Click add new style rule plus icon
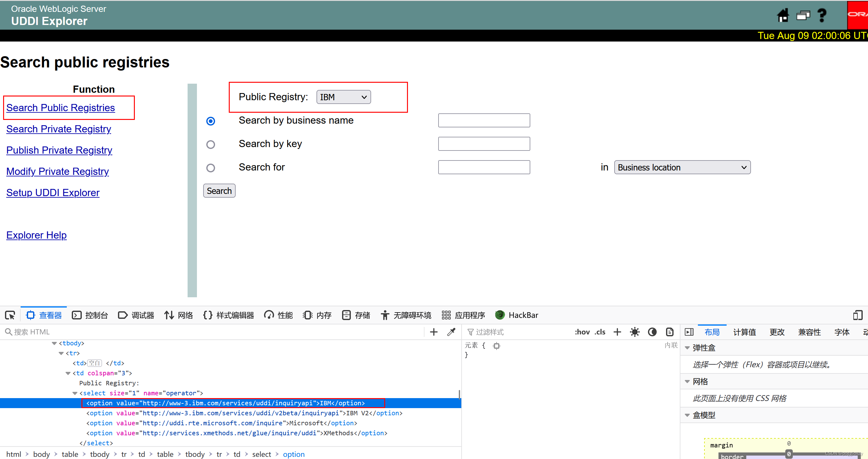This screenshot has height=459, width=868. (x=617, y=332)
